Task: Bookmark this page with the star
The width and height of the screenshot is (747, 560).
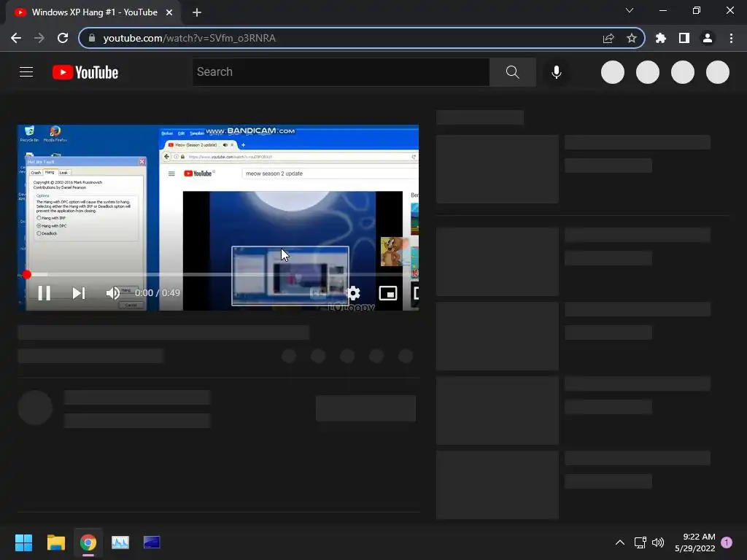Action: pos(631,38)
